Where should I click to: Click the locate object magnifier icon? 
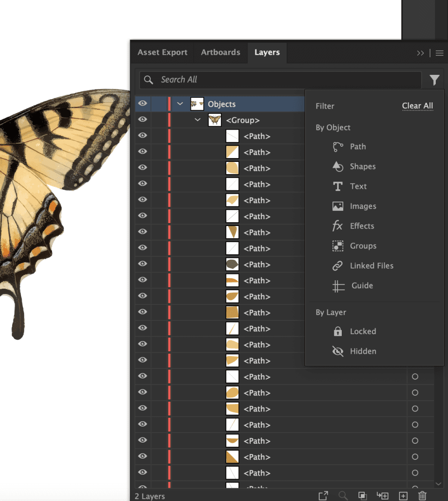tap(343, 496)
